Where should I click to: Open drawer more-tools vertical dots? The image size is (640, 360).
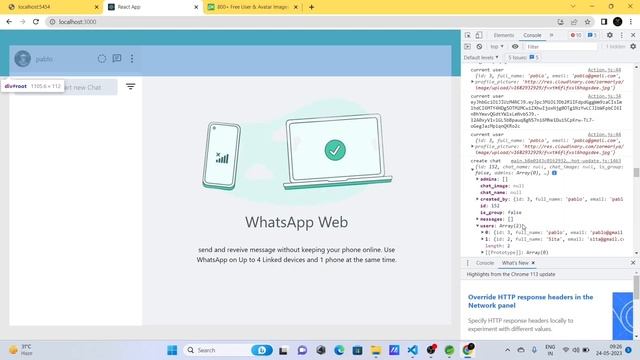(468, 263)
